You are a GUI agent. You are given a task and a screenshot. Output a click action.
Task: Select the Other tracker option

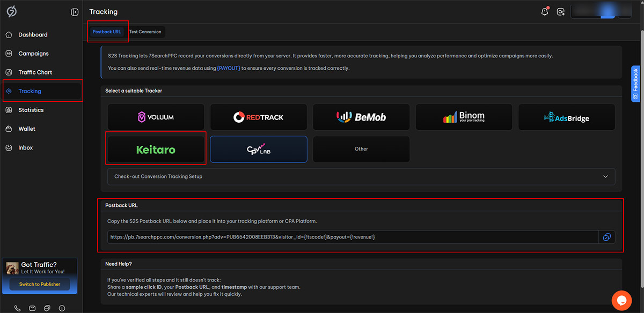361,150
